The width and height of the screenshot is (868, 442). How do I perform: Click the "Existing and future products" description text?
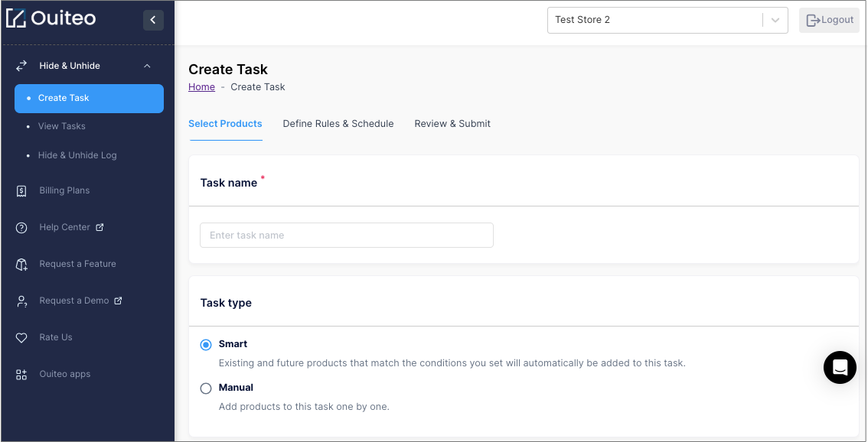(x=452, y=363)
